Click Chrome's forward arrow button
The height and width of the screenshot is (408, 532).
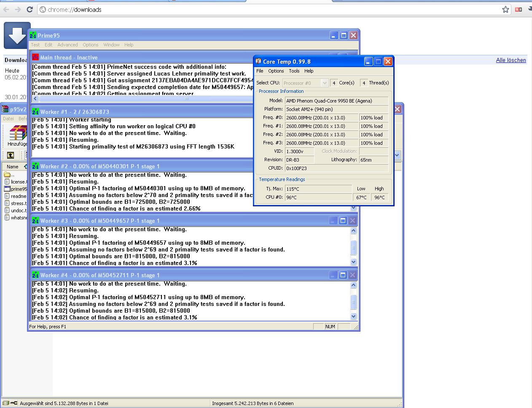(x=18, y=9)
